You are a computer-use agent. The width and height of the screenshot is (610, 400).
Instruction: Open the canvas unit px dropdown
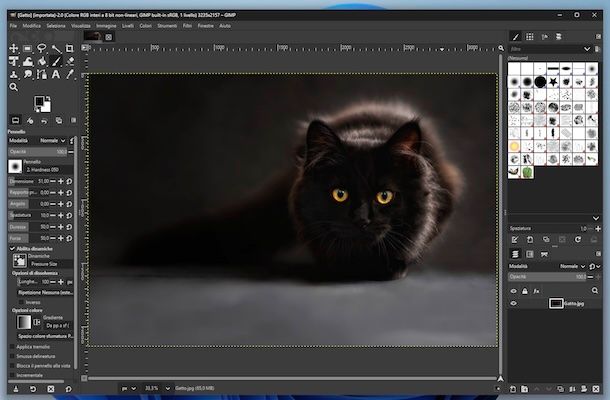pyautogui.click(x=129, y=388)
